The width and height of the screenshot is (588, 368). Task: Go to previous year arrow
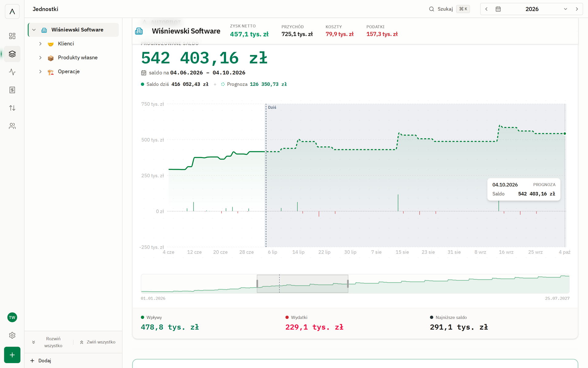(x=486, y=9)
